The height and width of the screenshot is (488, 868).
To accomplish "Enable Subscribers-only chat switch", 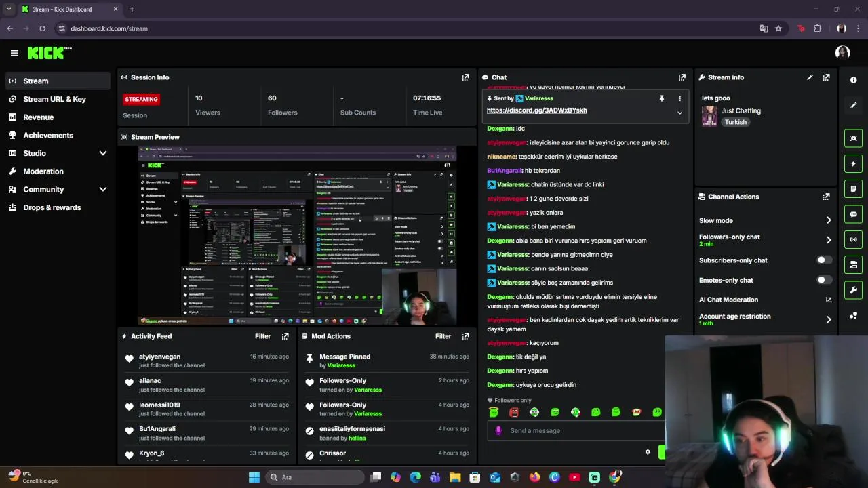I will coord(824,260).
